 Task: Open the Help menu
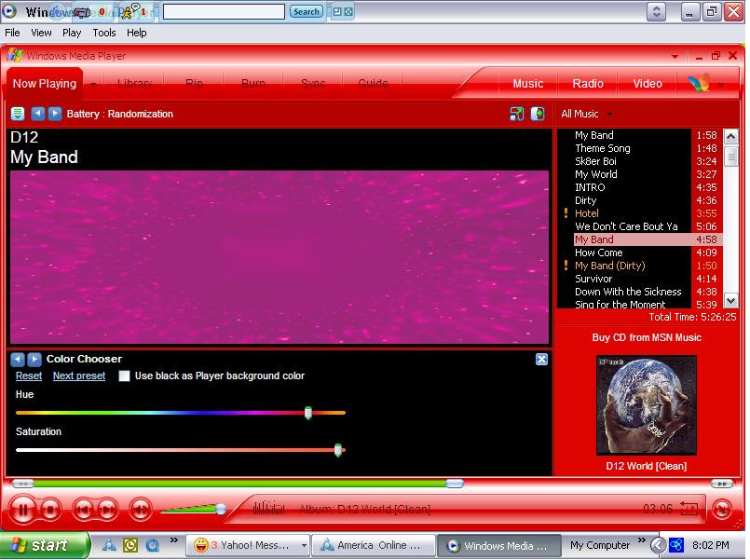click(x=136, y=33)
